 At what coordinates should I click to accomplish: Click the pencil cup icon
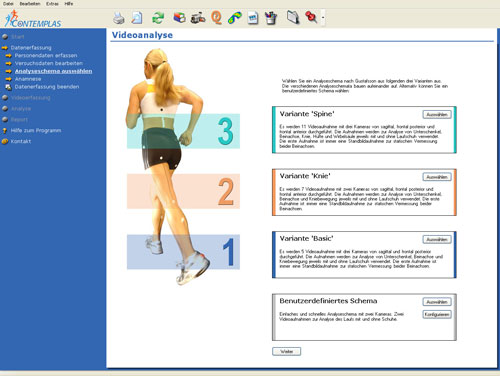point(271,18)
